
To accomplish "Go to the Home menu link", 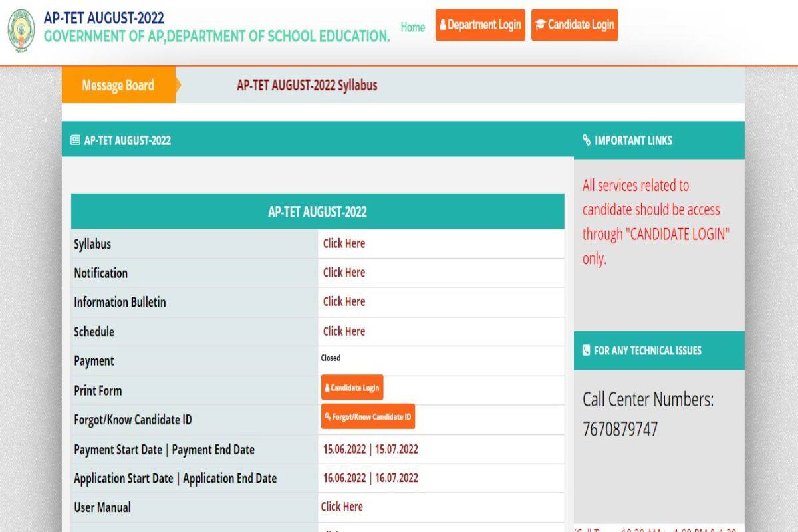I will (413, 27).
